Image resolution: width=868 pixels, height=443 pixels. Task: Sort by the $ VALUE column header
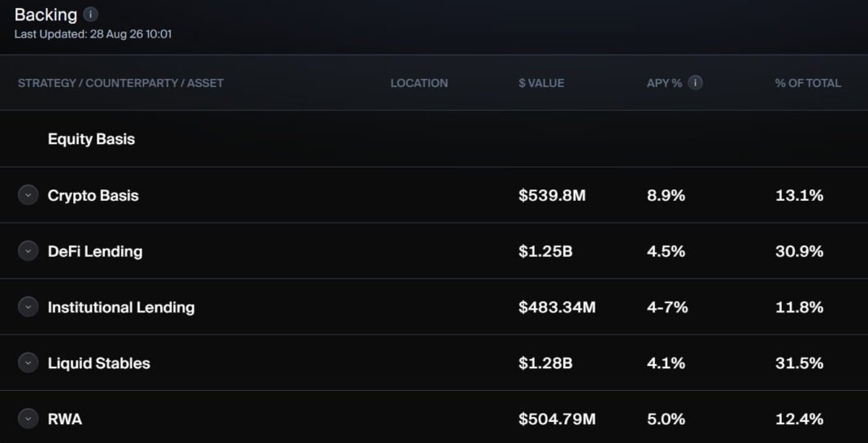click(x=541, y=83)
